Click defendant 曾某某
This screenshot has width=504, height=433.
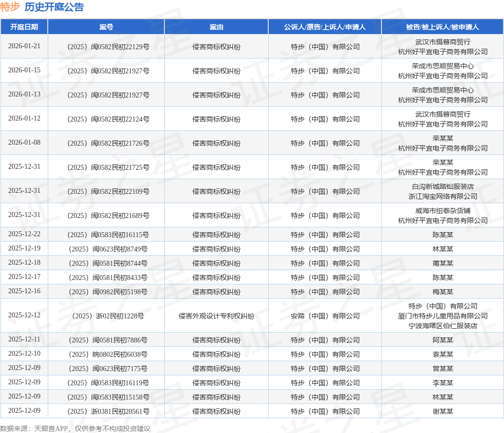pyautogui.click(x=442, y=369)
